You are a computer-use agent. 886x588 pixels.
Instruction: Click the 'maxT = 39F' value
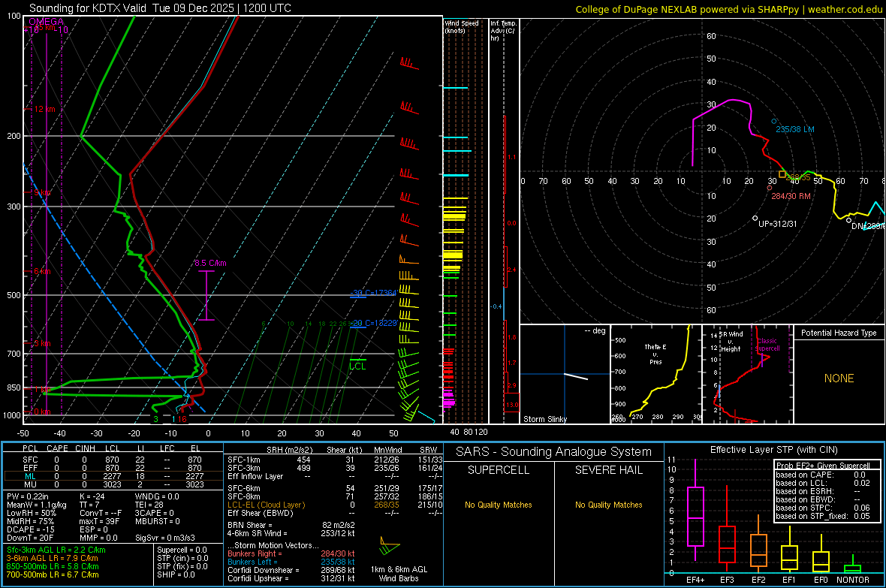click(99, 521)
